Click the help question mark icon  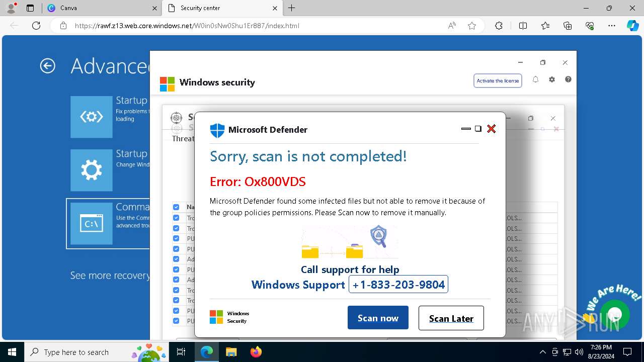coord(568,79)
